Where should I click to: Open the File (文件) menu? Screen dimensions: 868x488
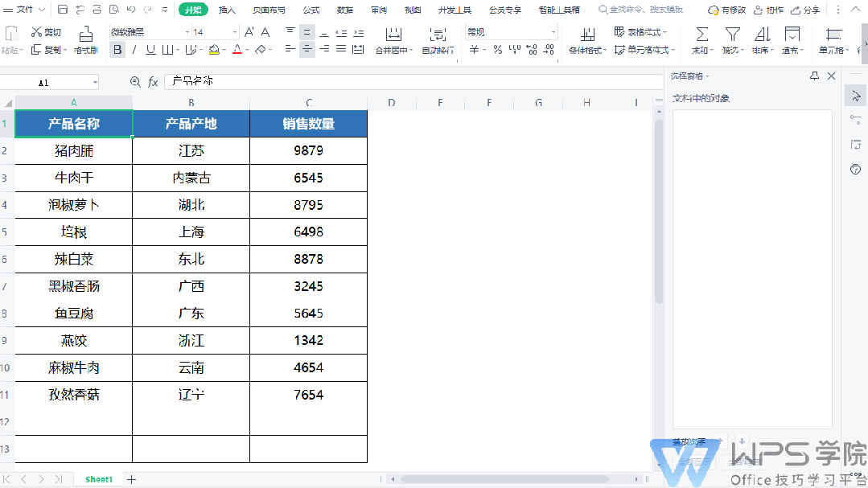click(24, 10)
